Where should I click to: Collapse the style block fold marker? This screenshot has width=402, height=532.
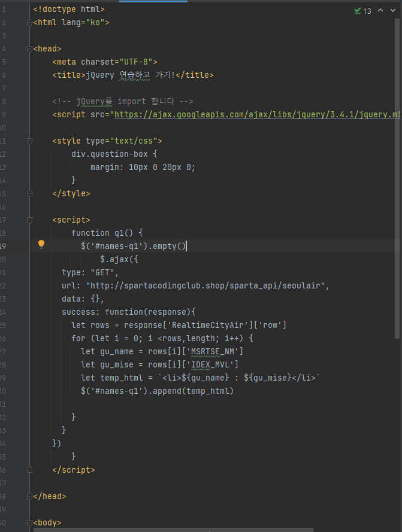pyautogui.click(x=29, y=141)
